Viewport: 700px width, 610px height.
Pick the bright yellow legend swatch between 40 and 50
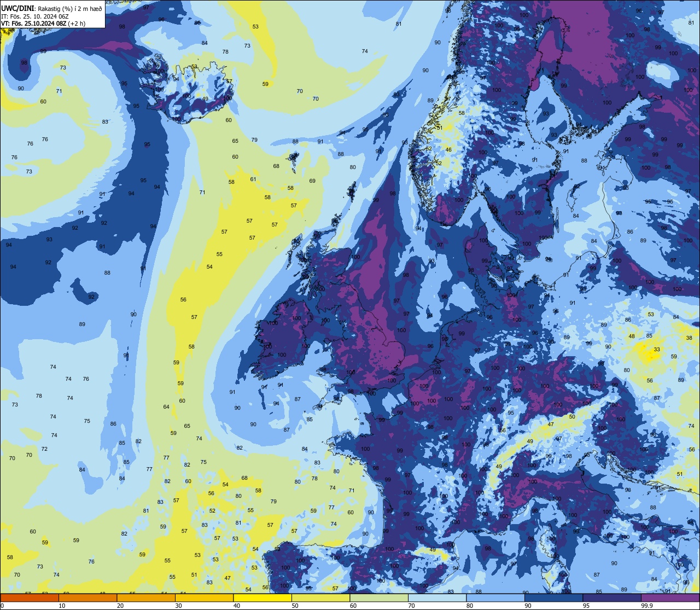[x=262, y=597]
